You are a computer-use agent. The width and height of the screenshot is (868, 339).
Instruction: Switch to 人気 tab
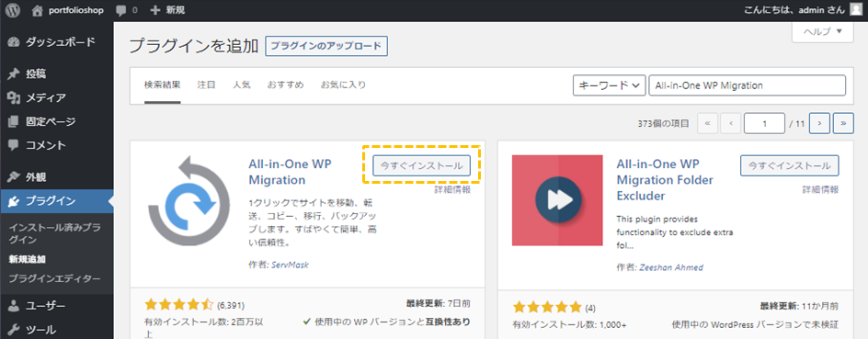tap(241, 85)
